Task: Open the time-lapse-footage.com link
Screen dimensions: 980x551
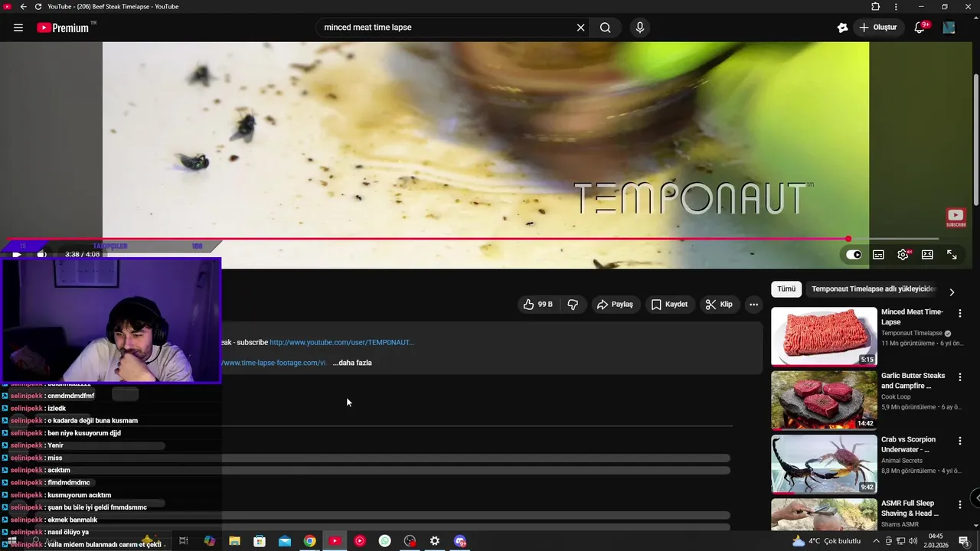Action: [x=274, y=363]
